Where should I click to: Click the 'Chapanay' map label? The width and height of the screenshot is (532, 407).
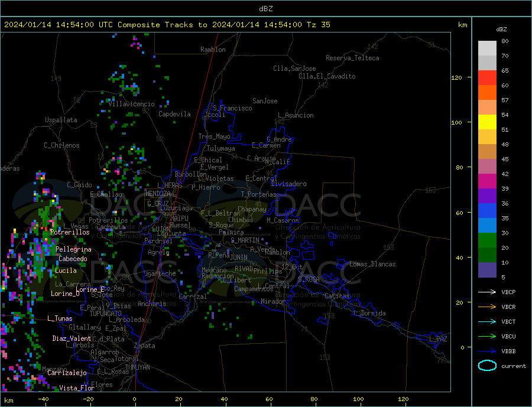coord(252,209)
